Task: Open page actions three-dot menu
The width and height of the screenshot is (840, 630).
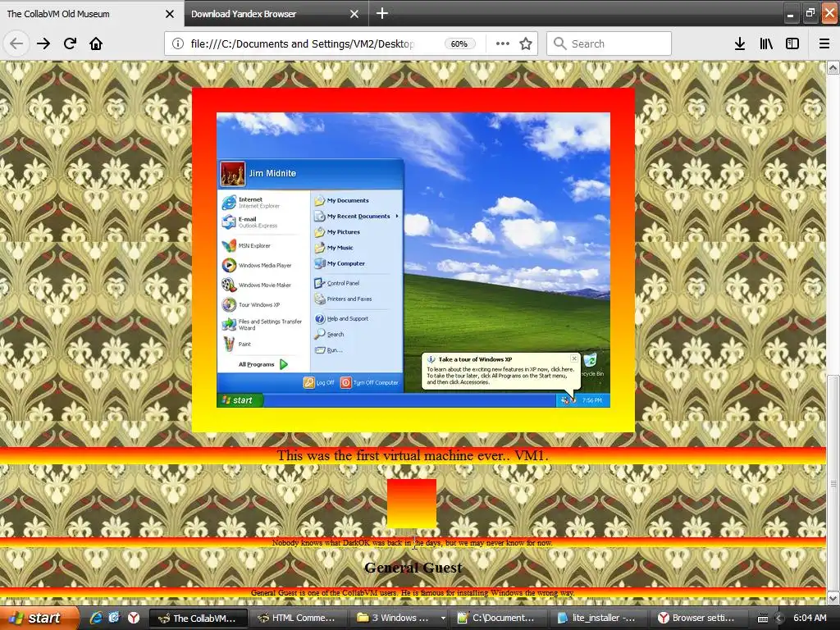Action: (x=503, y=43)
